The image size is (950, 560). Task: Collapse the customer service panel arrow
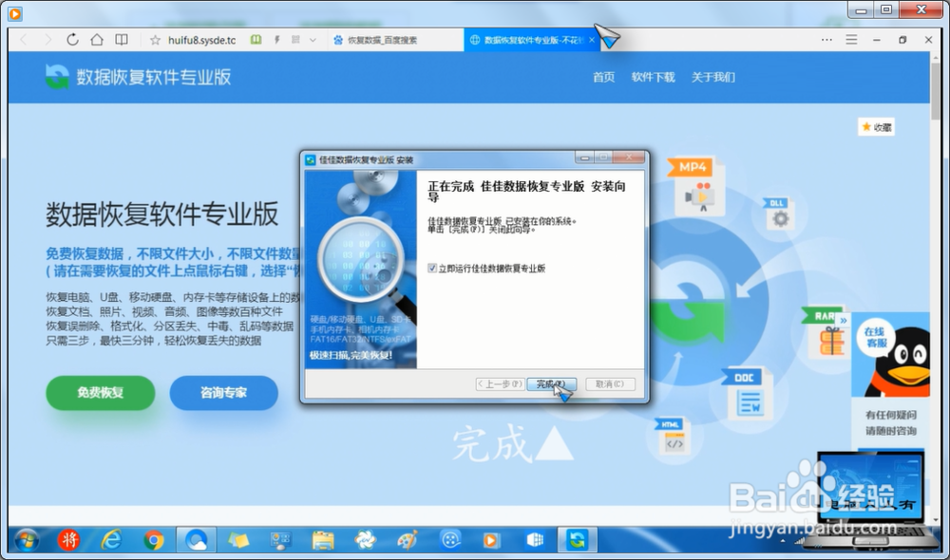(844, 320)
